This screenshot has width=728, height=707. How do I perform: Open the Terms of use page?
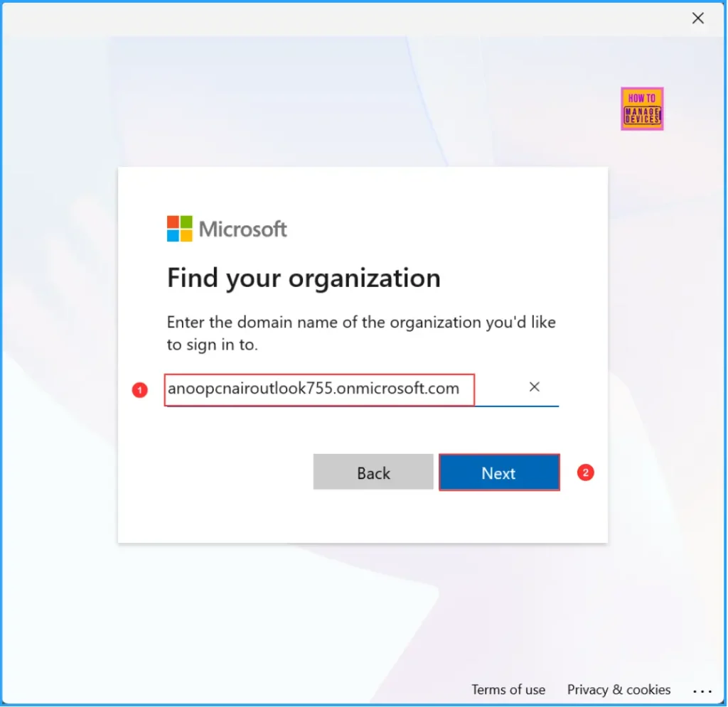(508, 689)
